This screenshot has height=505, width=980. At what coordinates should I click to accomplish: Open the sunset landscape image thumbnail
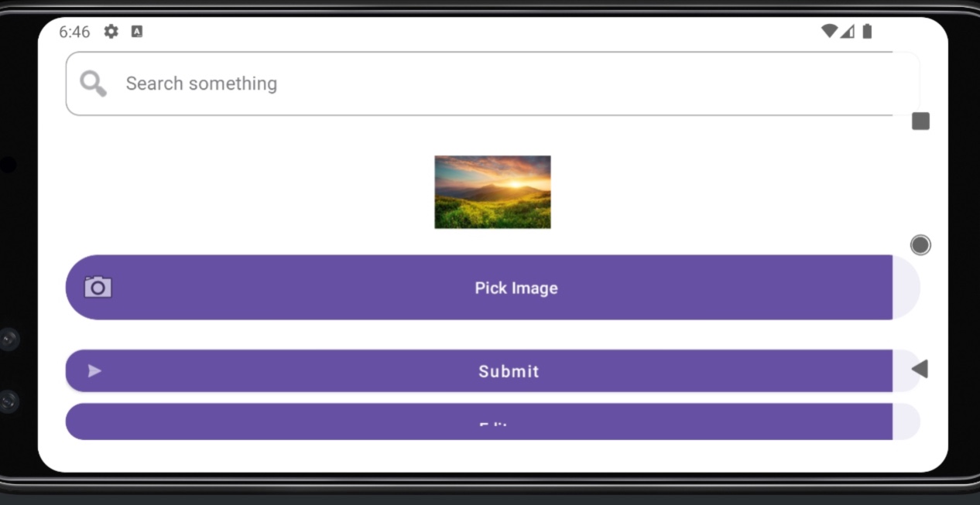point(492,192)
